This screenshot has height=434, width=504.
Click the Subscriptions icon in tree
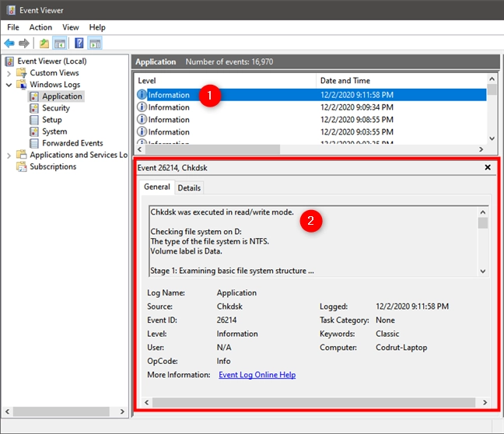pos(22,166)
